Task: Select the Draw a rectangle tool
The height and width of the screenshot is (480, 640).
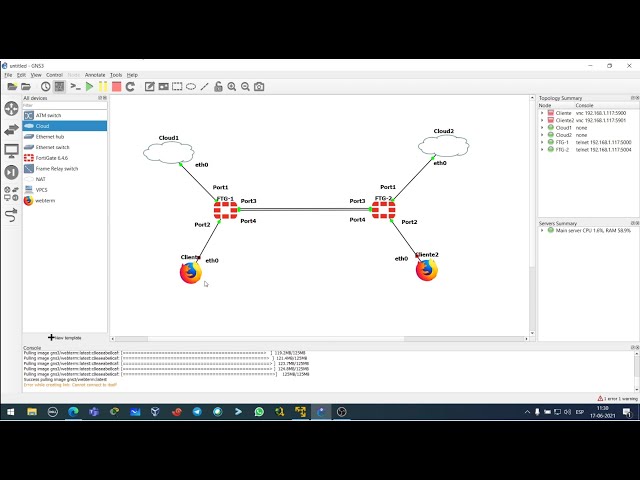Action: [177, 87]
